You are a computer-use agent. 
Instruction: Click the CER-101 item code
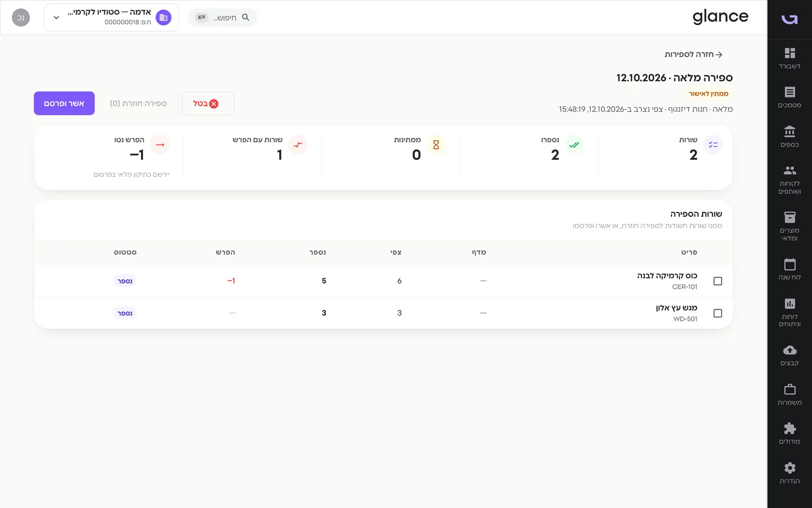point(685,287)
